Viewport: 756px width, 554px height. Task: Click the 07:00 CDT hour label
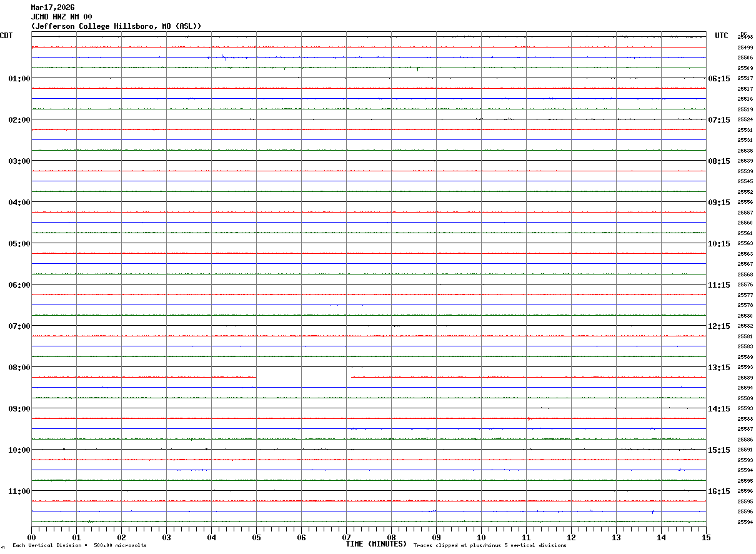point(19,326)
